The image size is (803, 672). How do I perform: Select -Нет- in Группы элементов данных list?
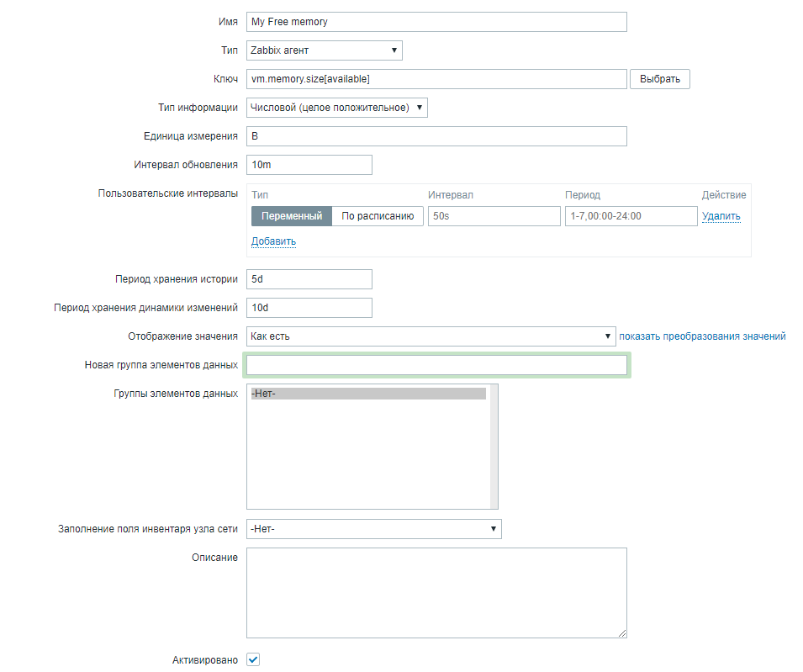[368, 394]
